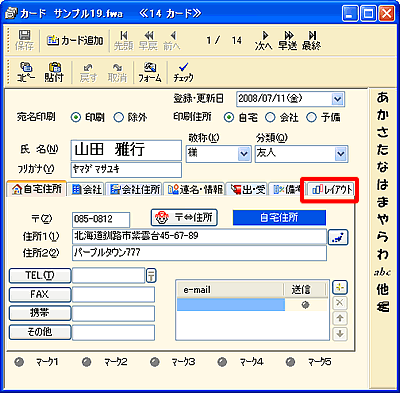This screenshot has height=393, width=400.
Task: Click the 氏名 name field
Action: tap(126, 150)
